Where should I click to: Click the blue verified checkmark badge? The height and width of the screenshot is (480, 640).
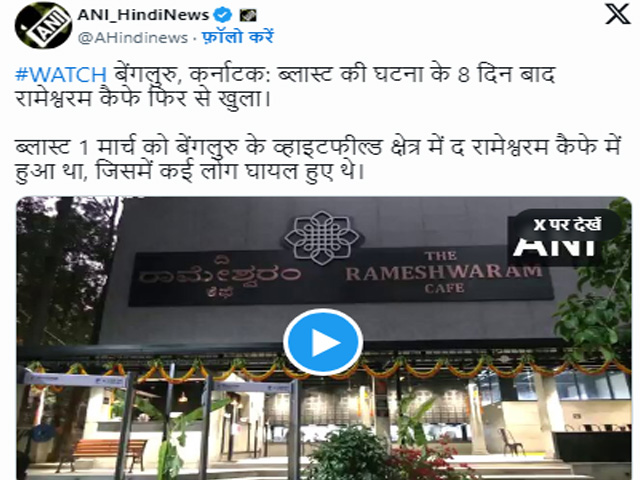223,16
